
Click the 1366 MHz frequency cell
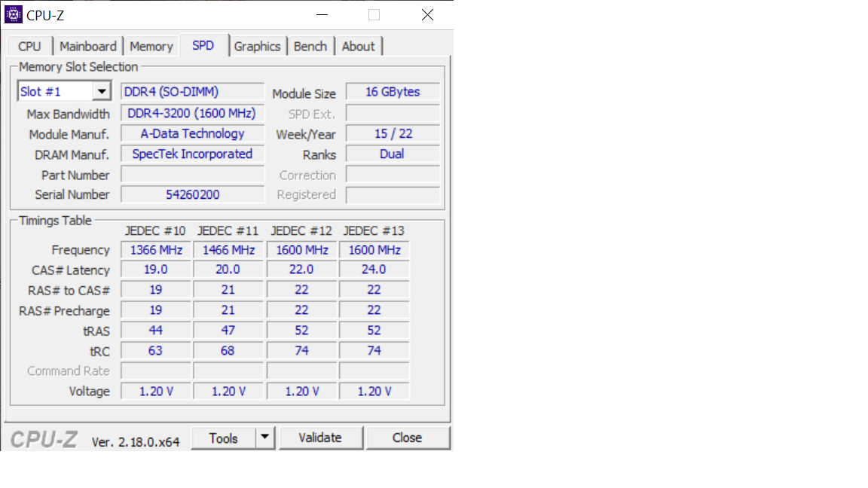[x=156, y=250]
